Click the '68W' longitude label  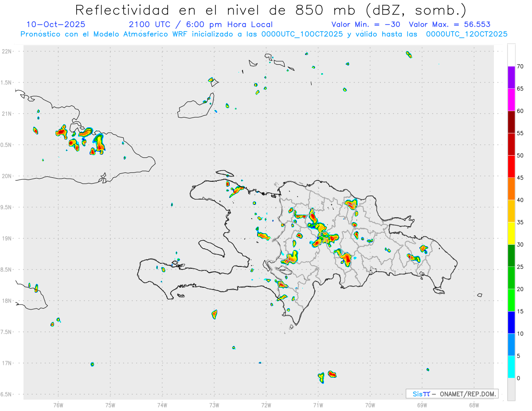pyautogui.click(x=474, y=404)
